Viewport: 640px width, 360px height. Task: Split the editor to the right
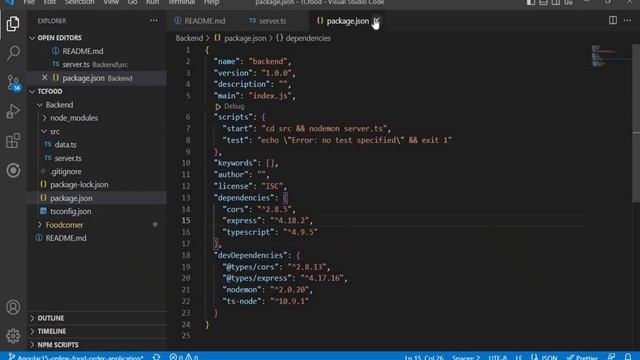(613, 20)
